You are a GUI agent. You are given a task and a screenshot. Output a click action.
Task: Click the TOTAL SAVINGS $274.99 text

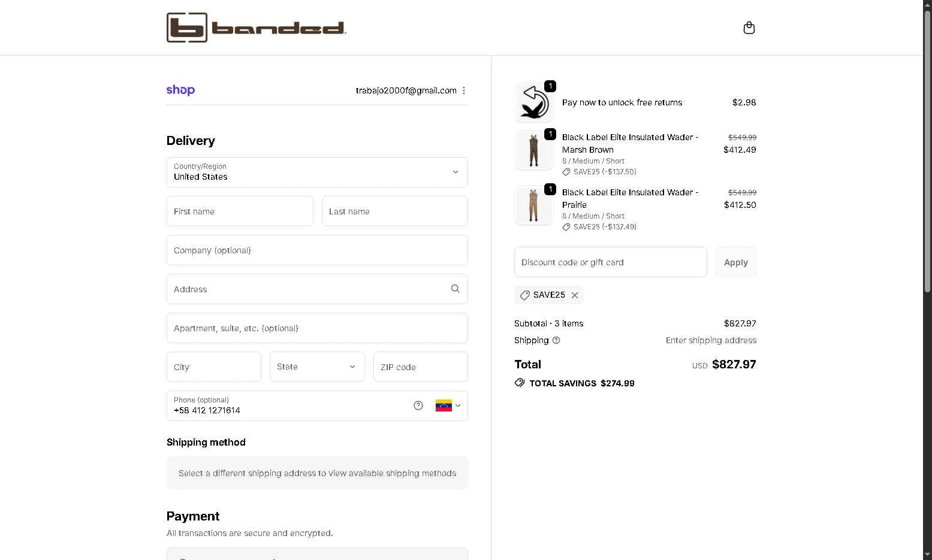click(582, 383)
